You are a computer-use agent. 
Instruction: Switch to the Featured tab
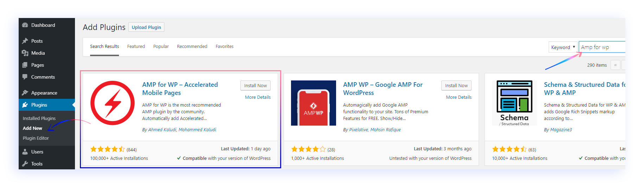(x=136, y=47)
